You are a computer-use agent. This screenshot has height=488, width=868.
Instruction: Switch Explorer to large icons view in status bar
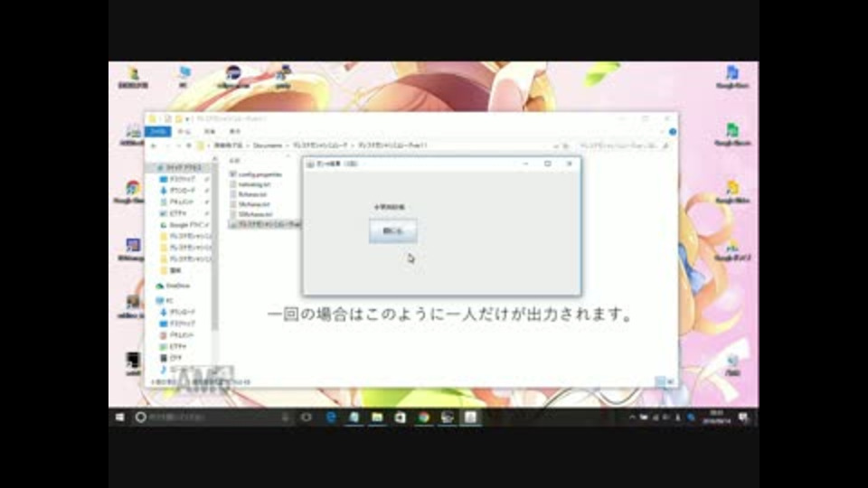(670, 381)
